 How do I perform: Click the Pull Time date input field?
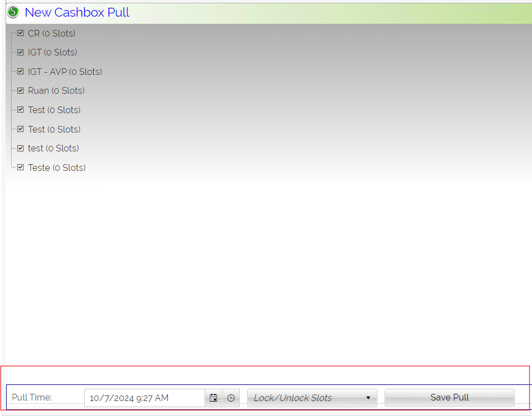pyautogui.click(x=145, y=398)
